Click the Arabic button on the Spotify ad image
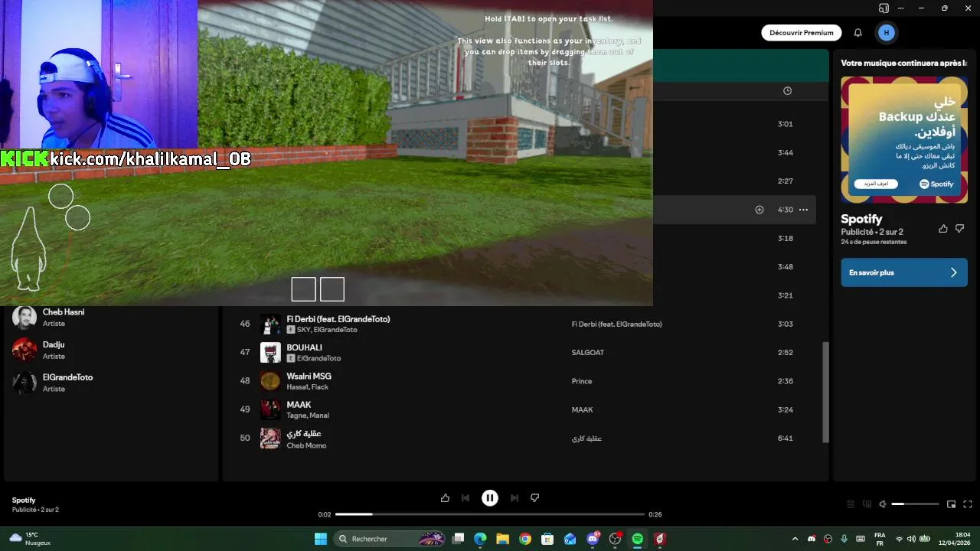Viewport: 980px width, 551px height. pyautogui.click(x=876, y=184)
